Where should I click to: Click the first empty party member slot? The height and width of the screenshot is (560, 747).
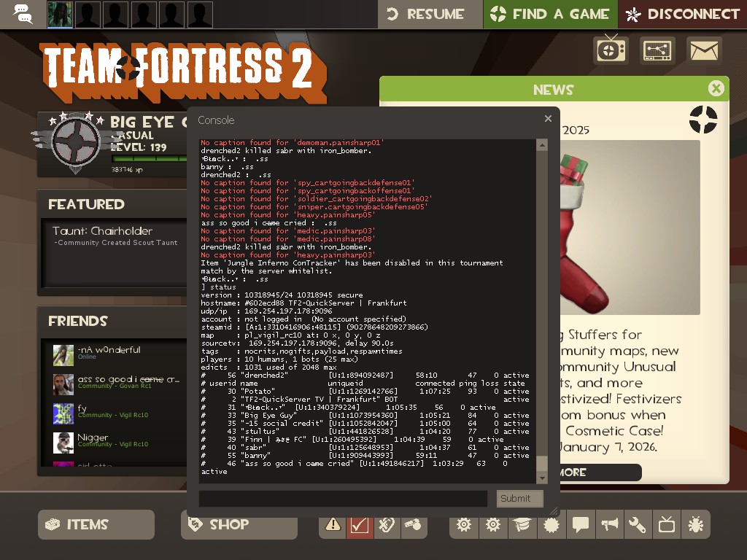click(88, 14)
